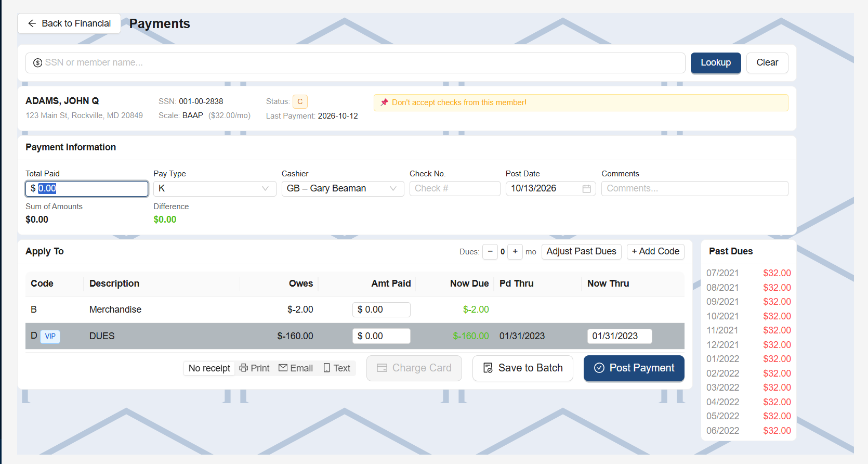The height and width of the screenshot is (464, 868).
Task: Select the Print receipt option
Action: (255, 368)
